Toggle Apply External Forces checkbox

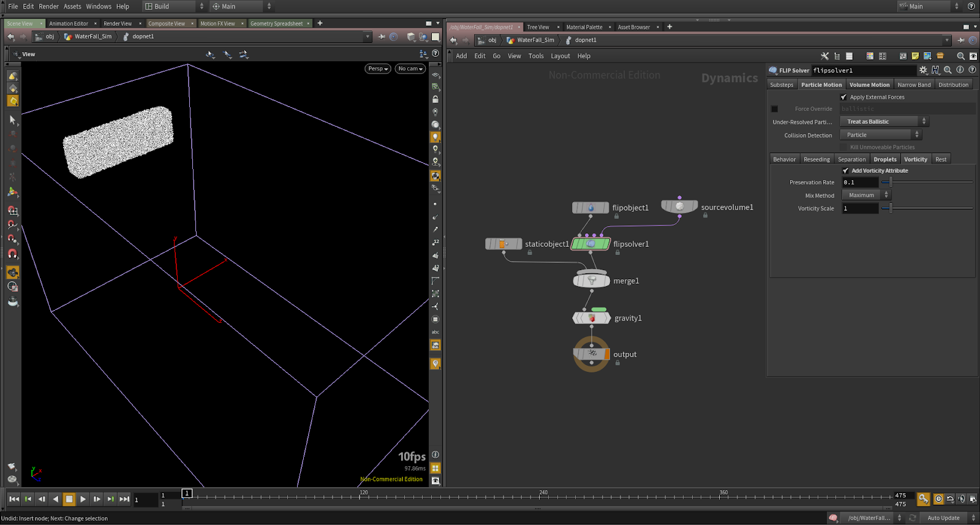(844, 97)
